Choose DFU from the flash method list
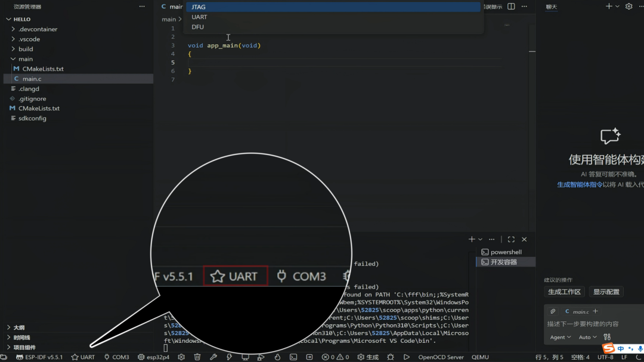The image size is (644, 362). coord(333,27)
